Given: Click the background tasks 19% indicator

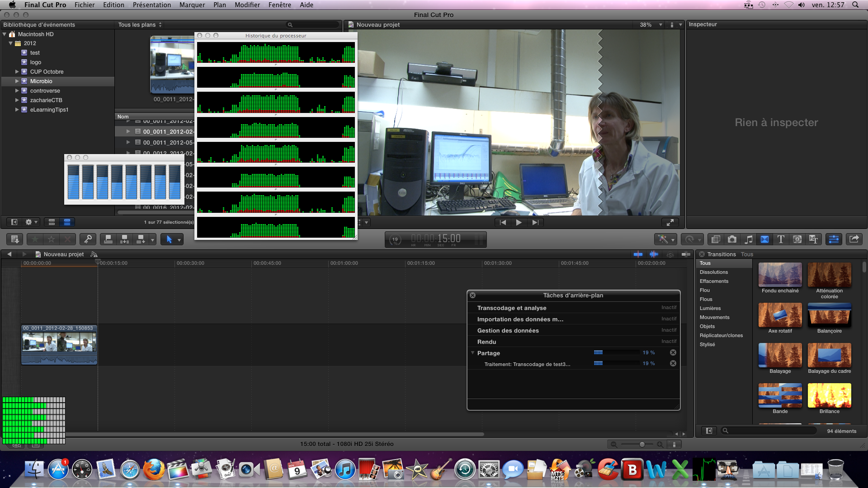Looking at the screenshot, I should pyautogui.click(x=395, y=239).
